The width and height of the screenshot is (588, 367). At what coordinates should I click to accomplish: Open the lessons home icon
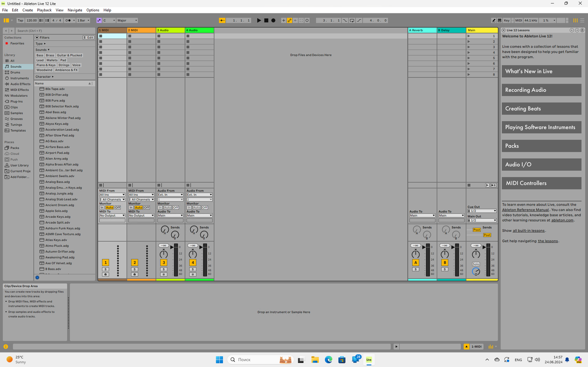point(582,30)
